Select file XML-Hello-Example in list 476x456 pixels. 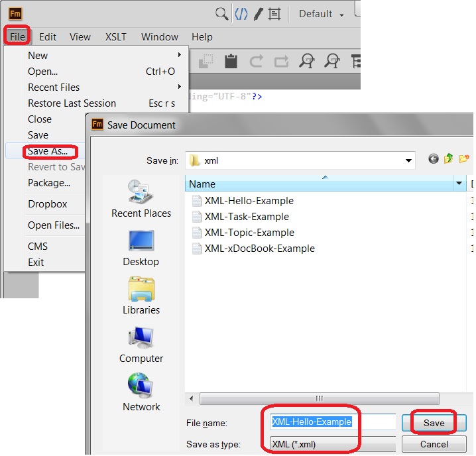click(x=249, y=201)
